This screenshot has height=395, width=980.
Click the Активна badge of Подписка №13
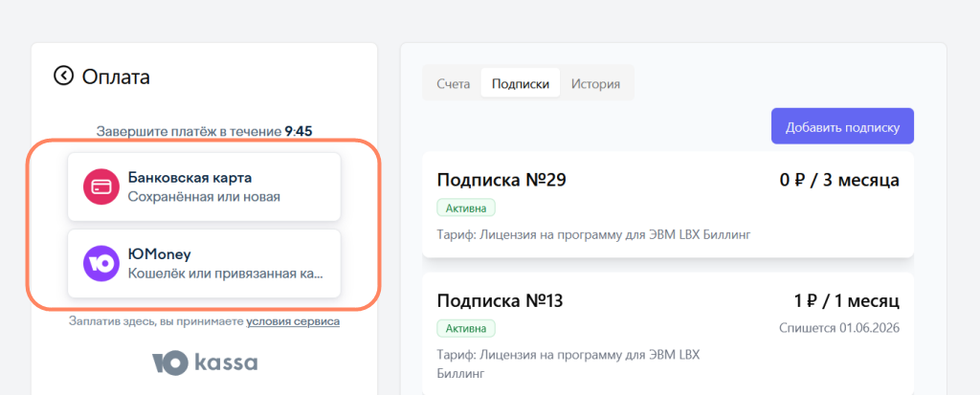[466, 329]
